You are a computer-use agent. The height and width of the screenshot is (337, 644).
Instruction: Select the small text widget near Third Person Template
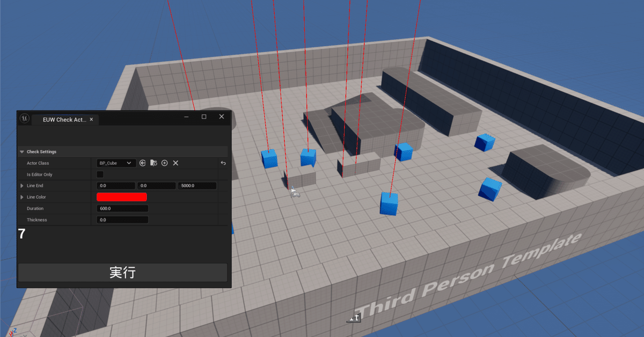pyautogui.click(x=354, y=318)
